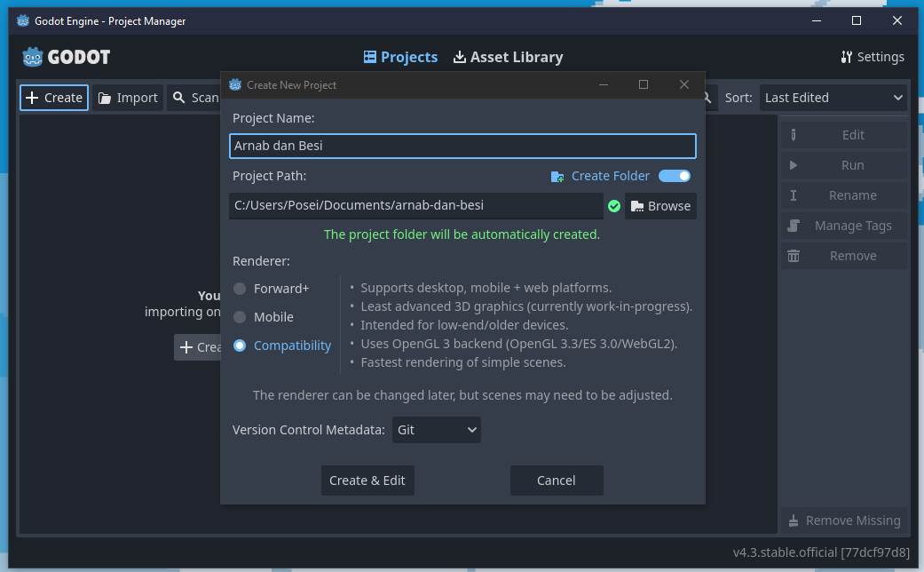Select the Forward+ renderer option
924x572 pixels.
point(272,289)
